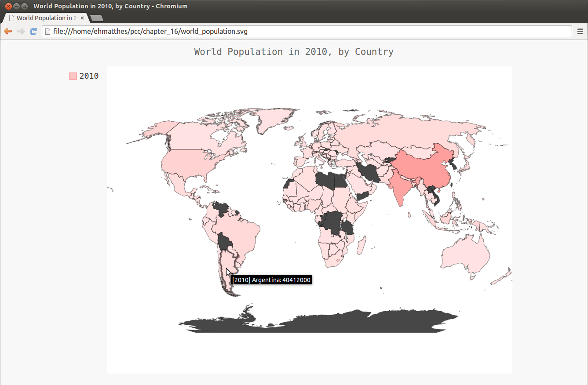The height and width of the screenshot is (385, 588).
Task: Click the pink 2010 legend swatch
Action: point(73,76)
